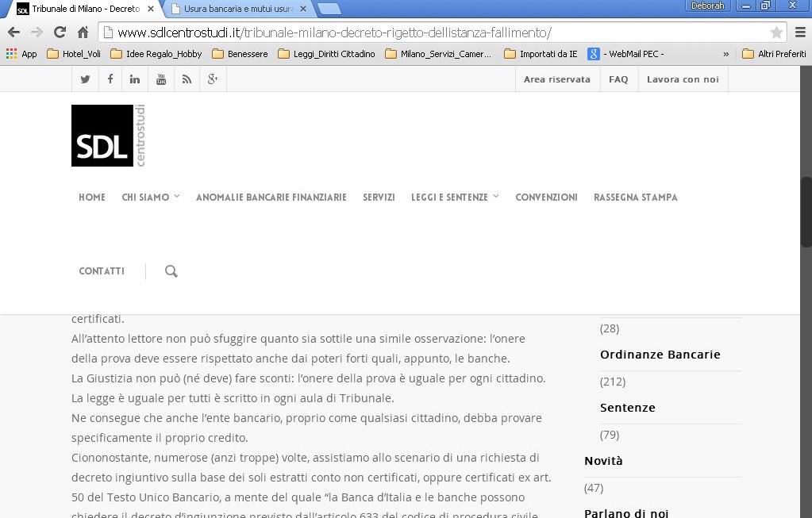Go to the HOME menu item

[91, 198]
